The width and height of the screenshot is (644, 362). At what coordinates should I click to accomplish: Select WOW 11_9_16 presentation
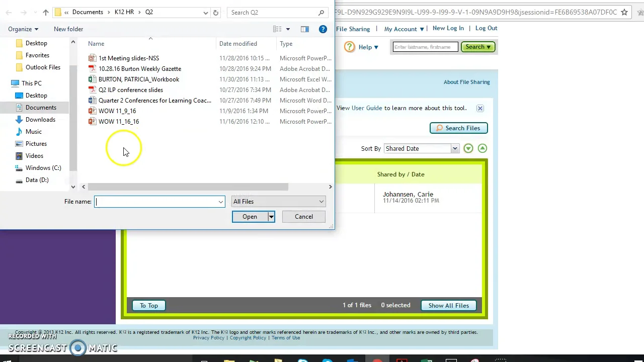117,111
